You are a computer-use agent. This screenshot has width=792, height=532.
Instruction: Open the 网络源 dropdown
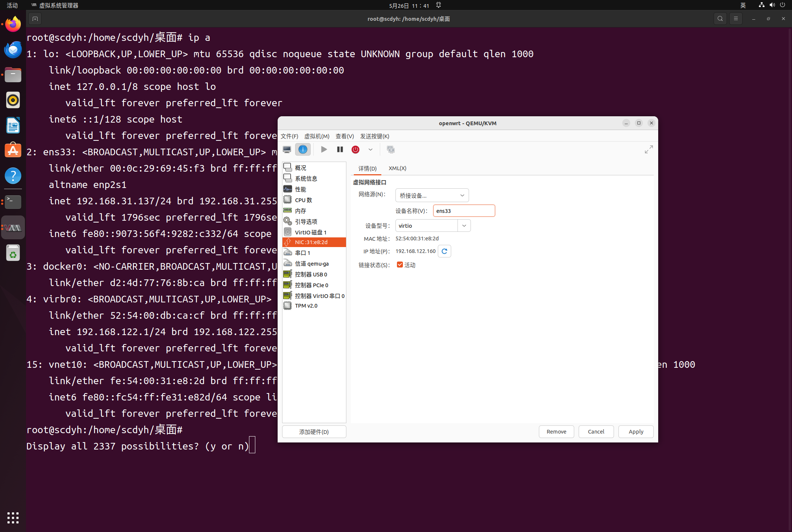coord(432,195)
